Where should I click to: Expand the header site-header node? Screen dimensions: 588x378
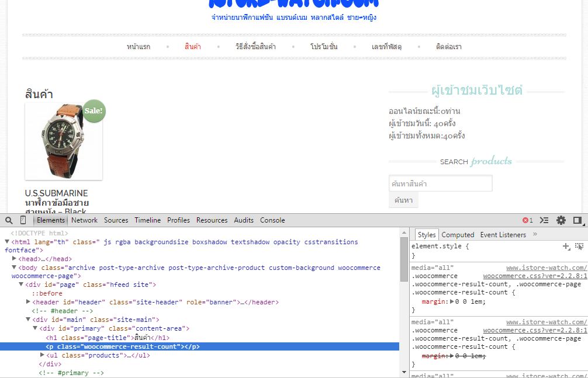[x=29, y=302]
